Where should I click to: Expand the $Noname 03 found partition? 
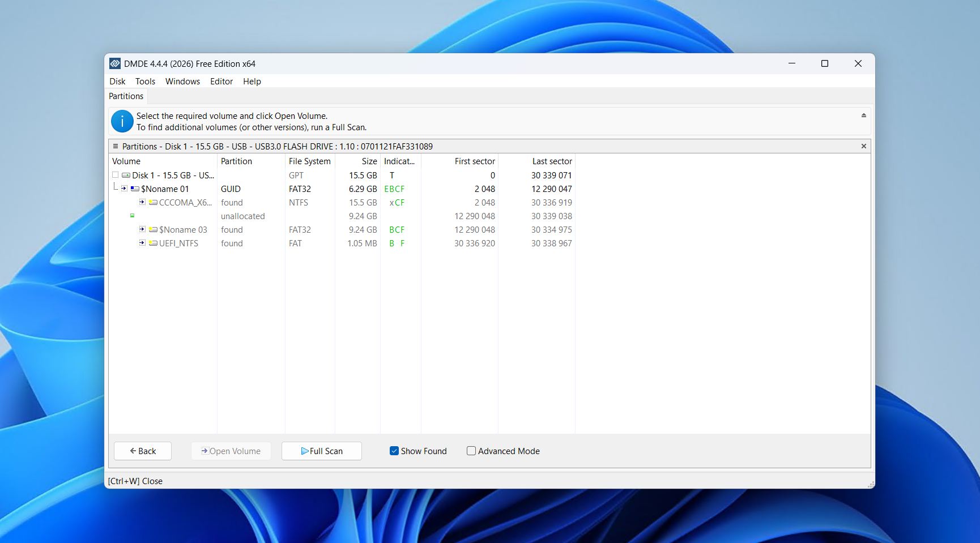(x=142, y=229)
